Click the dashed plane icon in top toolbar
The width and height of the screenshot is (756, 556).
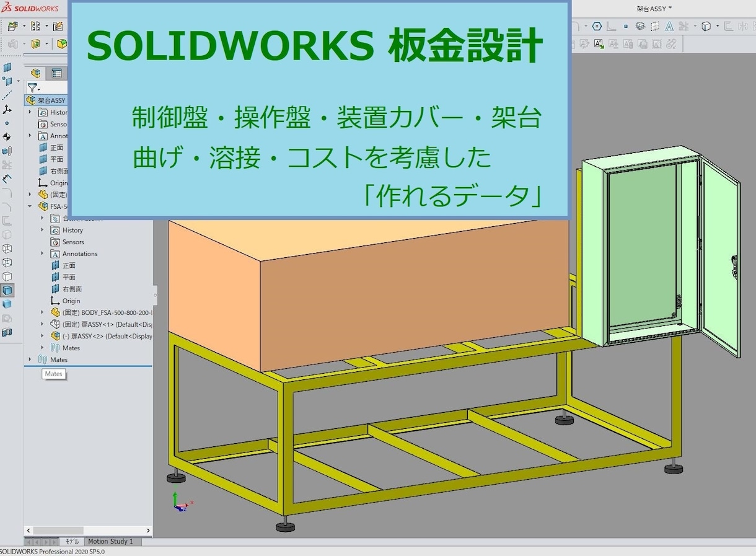tap(655, 26)
